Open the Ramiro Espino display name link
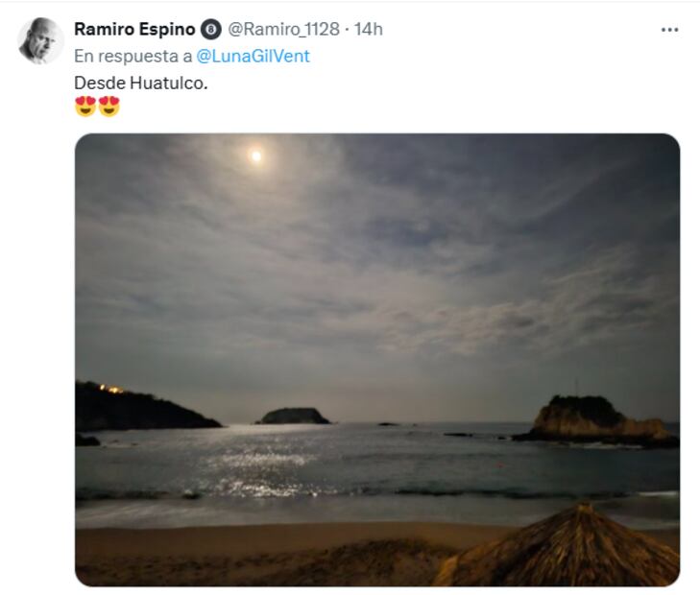Viewport: 700px width, 595px height. (134, 29)
